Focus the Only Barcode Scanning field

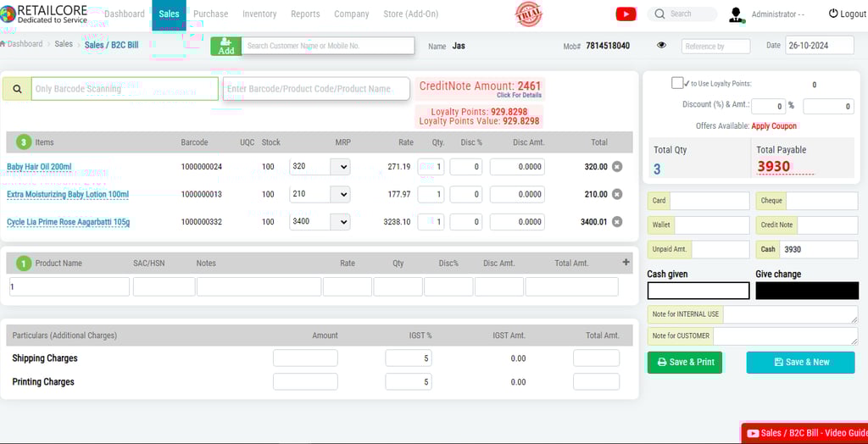(125, 89)
